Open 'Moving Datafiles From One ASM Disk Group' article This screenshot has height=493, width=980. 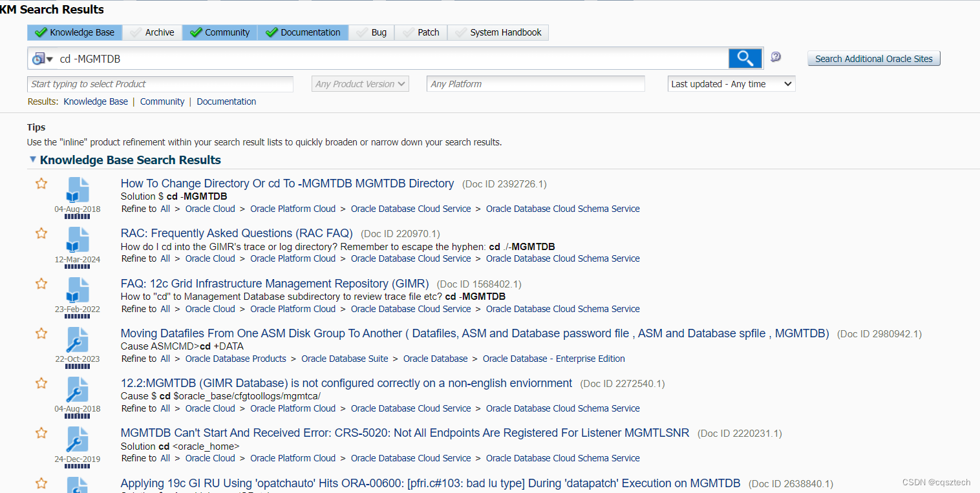tap(475, 333)
